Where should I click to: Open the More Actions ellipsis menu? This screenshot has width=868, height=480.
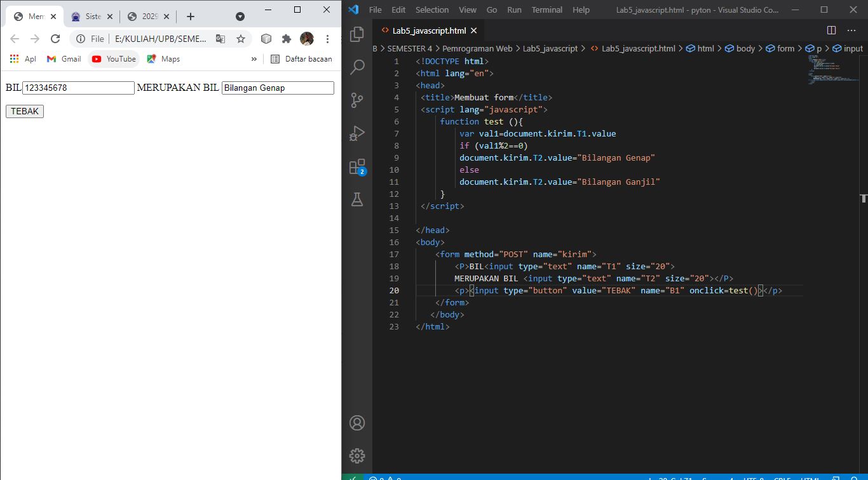(x=851, y=30)
